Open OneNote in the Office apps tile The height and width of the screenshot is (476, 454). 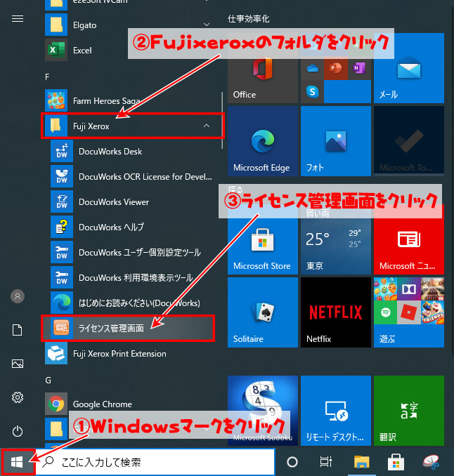[359, 68]
